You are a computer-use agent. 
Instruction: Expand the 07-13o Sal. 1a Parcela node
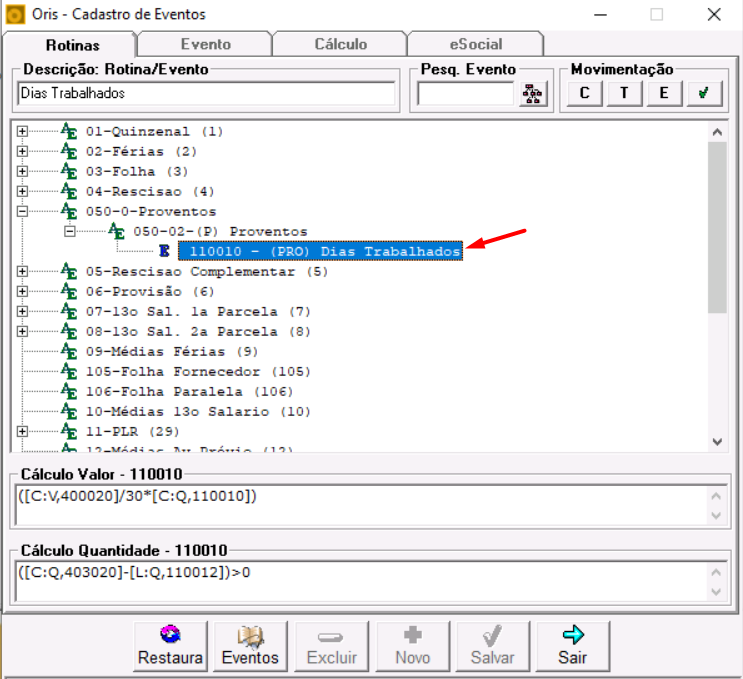(x=22, y=311)
